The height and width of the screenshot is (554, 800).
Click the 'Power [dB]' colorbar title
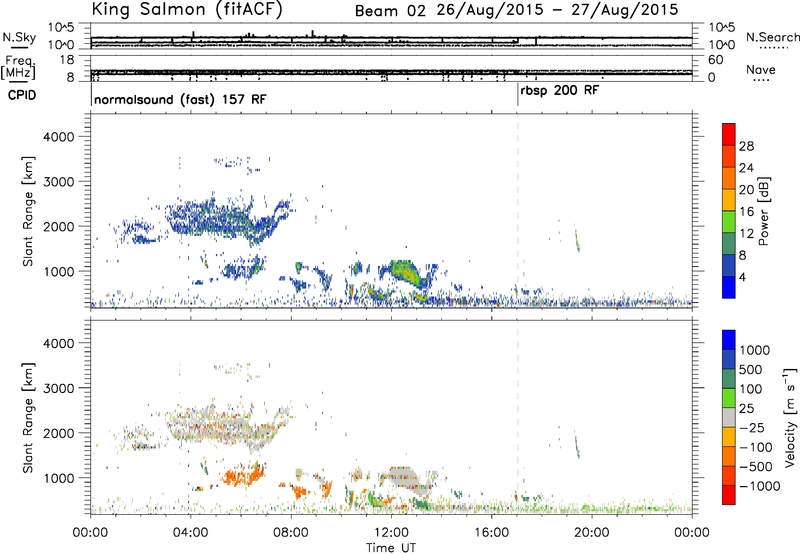[x=763, y=211]
